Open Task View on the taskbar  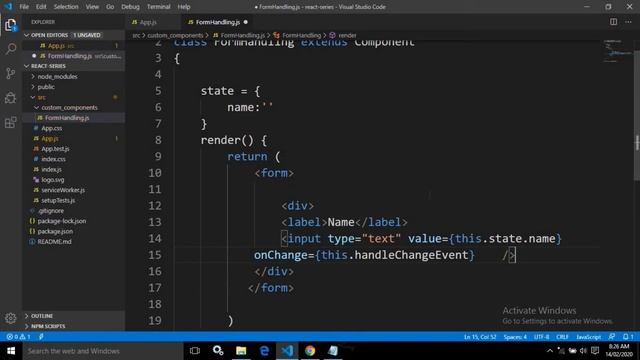pyautogui.click(x=195, y=351)
